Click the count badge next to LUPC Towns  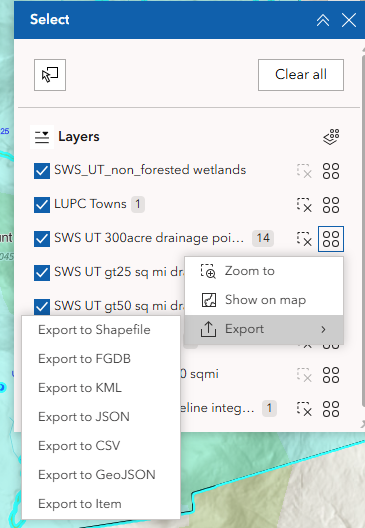(x=138, y=204)
